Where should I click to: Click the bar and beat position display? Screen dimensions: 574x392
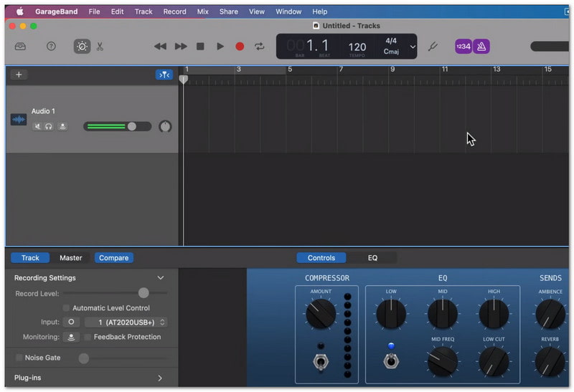[308, 46]
